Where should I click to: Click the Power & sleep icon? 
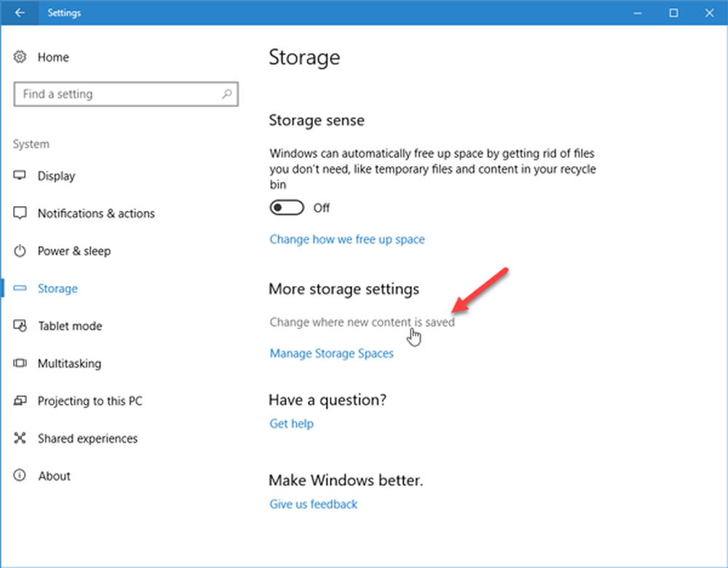tap(20, 251)
